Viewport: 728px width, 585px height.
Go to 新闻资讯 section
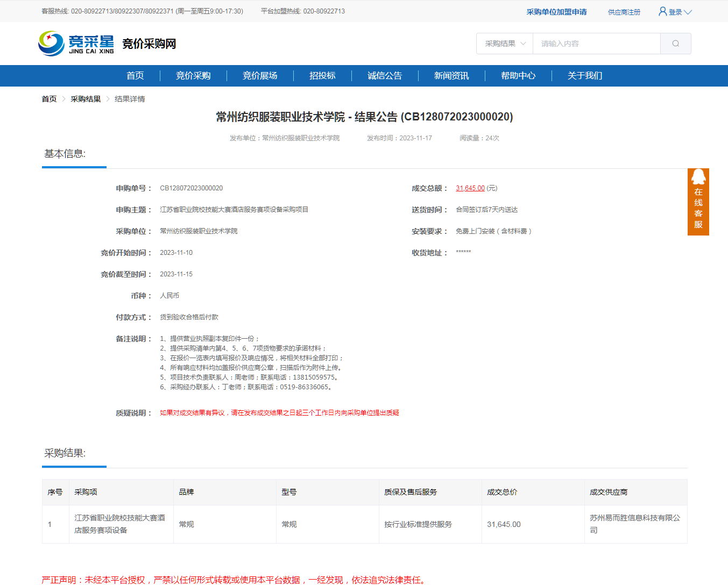pyautogui.click(x=451, y=76)
